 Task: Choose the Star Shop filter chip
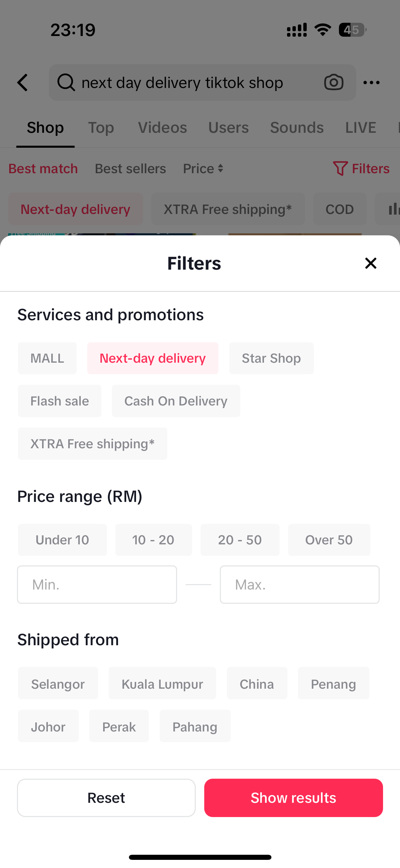pos(271,358)
